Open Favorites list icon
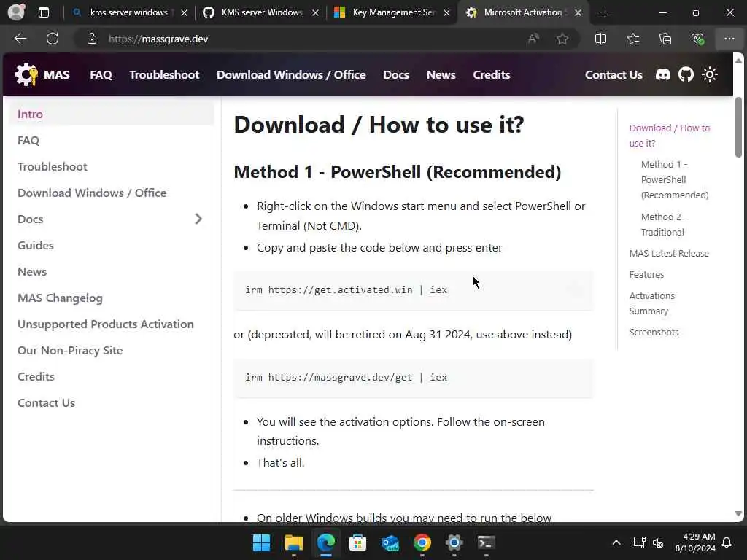The height and width of the screenshot is (560, 747). click(633, 39)
